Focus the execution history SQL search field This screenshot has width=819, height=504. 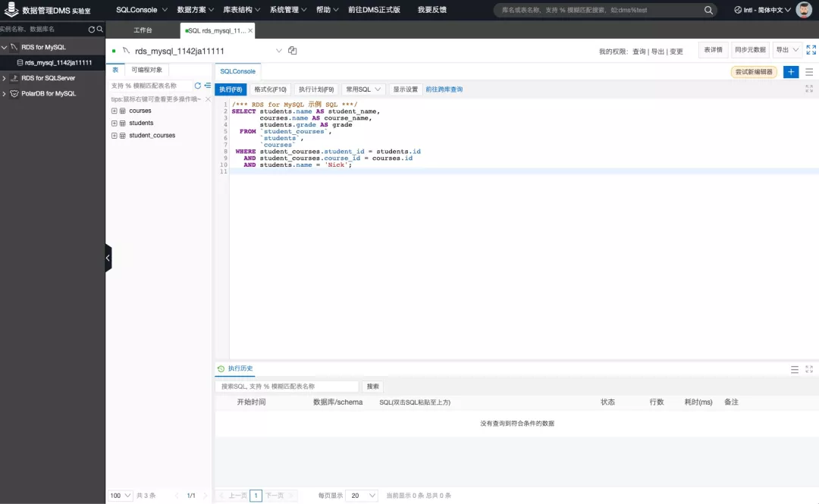coord(287,387)
